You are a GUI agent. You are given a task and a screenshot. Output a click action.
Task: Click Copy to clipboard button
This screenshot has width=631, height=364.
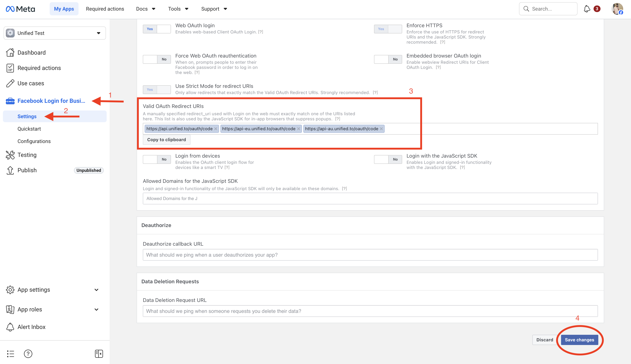coord(167,140)
